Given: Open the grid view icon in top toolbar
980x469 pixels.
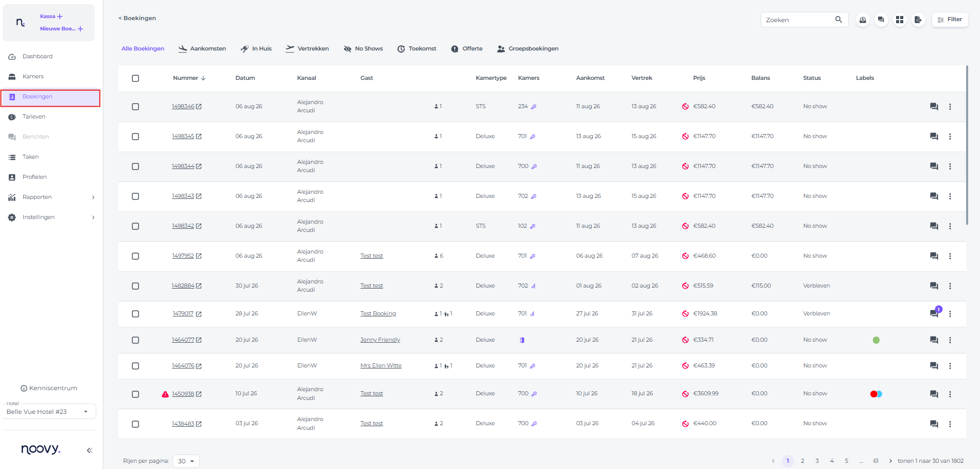Looking at the screenshot, I should pos(900,20).
